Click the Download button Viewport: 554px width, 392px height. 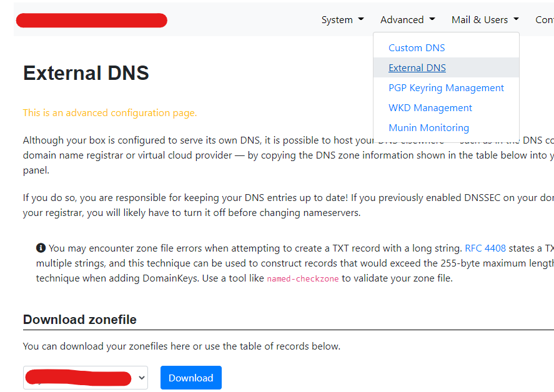[190, 378]
